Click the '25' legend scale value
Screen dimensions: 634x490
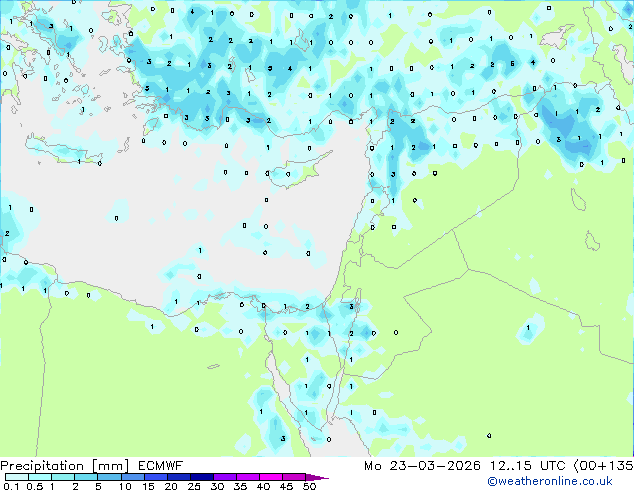194,486
